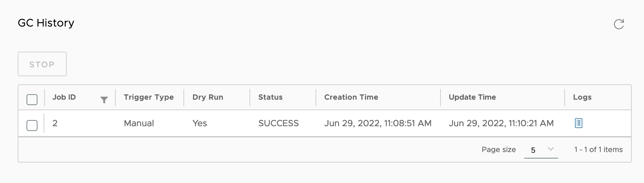
Task: Click the page size dropdown chevron arrow
Action: tap(550, 149)
